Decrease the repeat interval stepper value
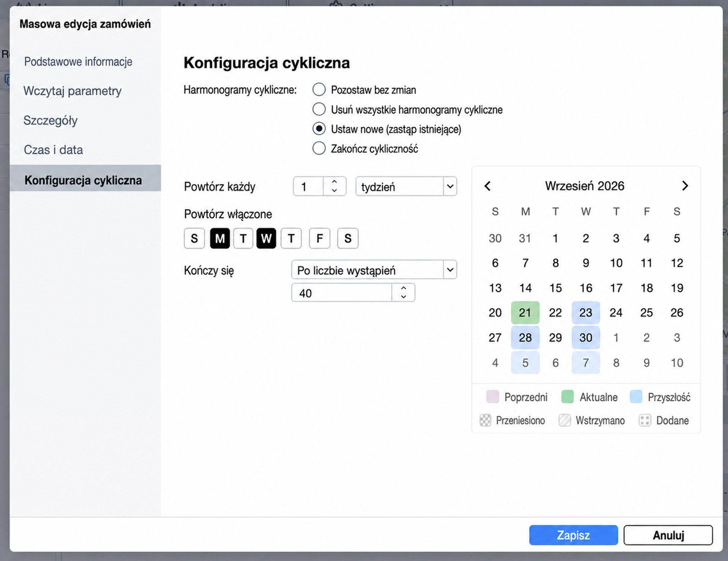This screenshot has height=561, width=728. click(335, 191)
